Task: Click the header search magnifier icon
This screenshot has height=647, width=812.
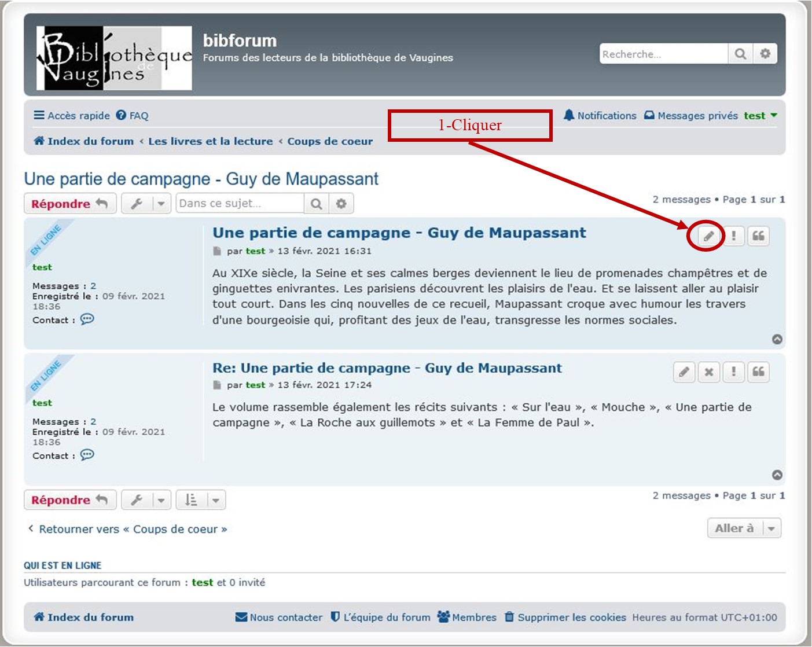Action: pyautogui.click(x=740, y=54)
